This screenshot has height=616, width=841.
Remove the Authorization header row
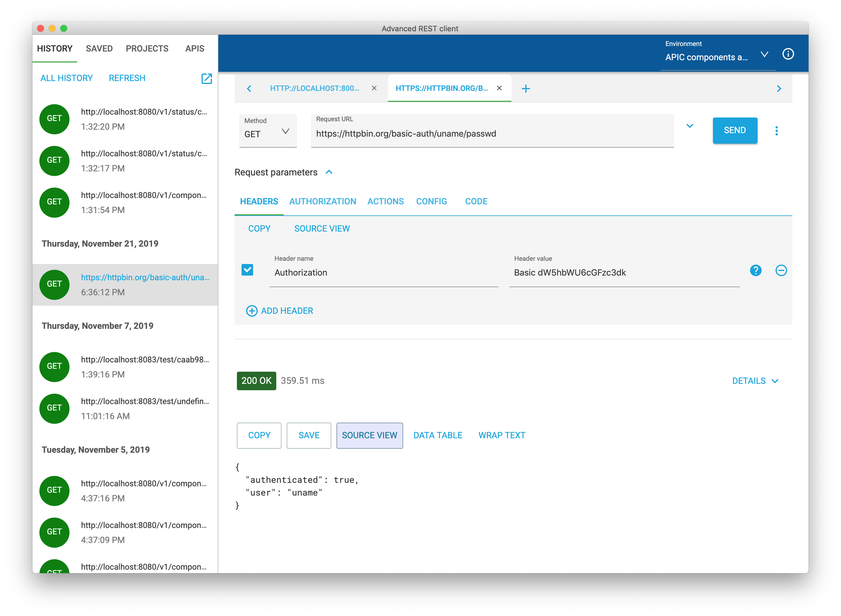point(781,270)
